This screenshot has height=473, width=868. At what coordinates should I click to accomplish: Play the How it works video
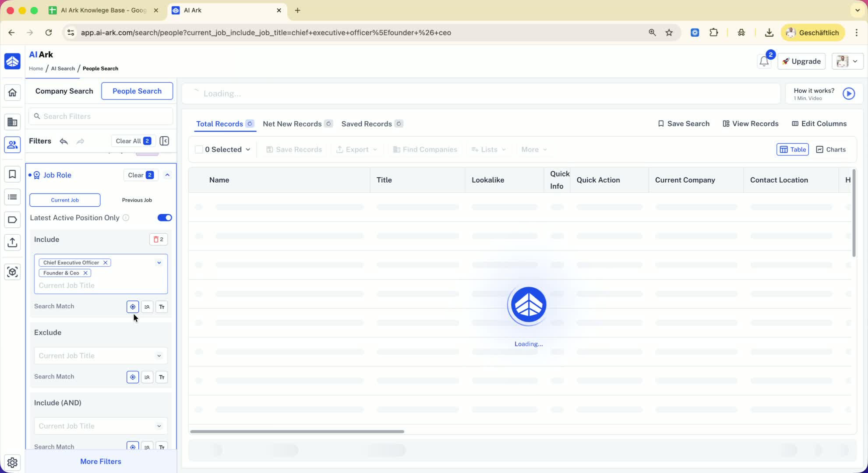tap(848, 93)
